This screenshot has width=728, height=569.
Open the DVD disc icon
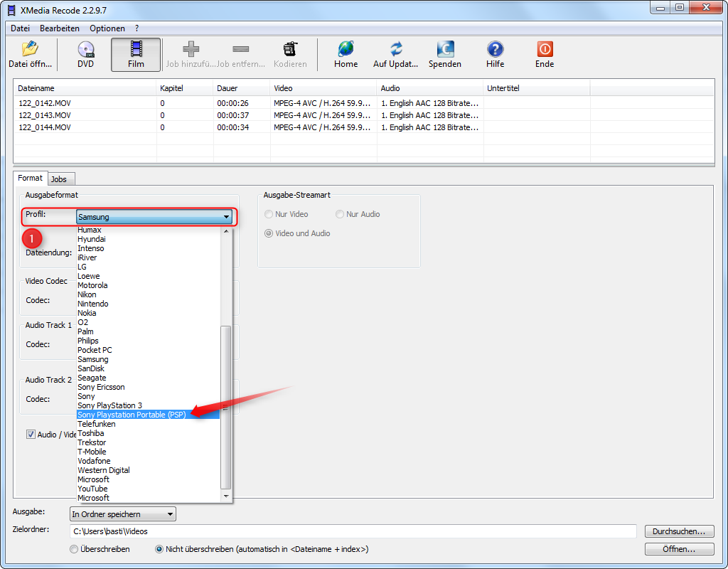(85, 50)
